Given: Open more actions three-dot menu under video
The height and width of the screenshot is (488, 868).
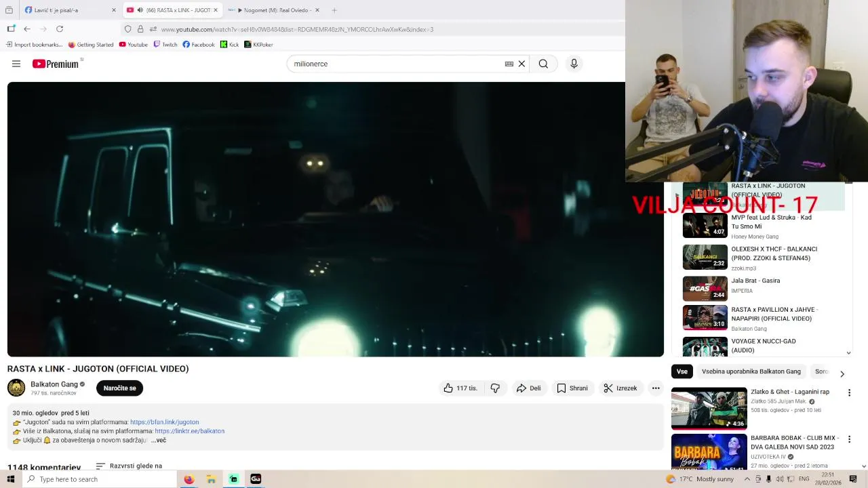Looking at the screenshot, I should (656, 388).
